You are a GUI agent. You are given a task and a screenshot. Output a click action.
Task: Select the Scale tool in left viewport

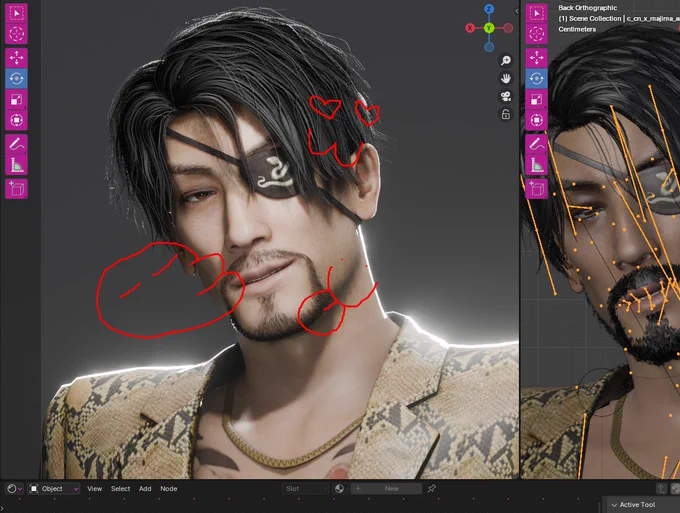click(16, 100)
